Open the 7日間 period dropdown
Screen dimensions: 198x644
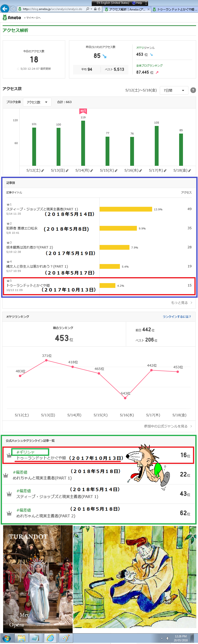point(174,90)
